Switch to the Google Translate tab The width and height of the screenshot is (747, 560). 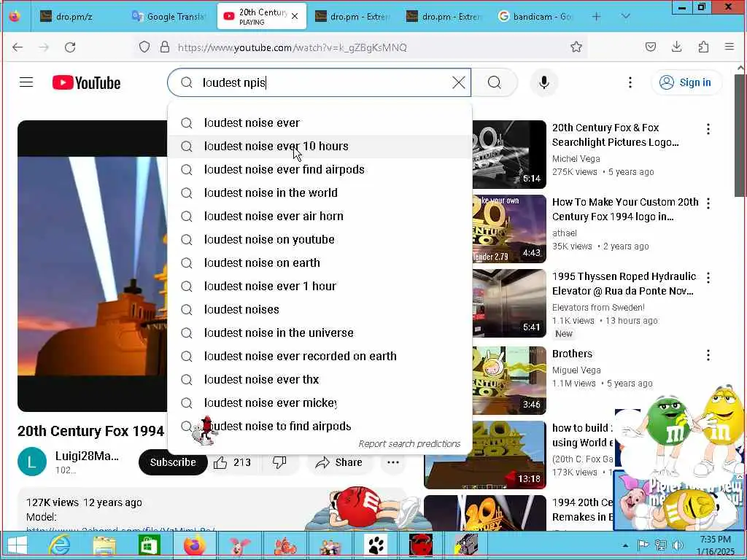169,16
